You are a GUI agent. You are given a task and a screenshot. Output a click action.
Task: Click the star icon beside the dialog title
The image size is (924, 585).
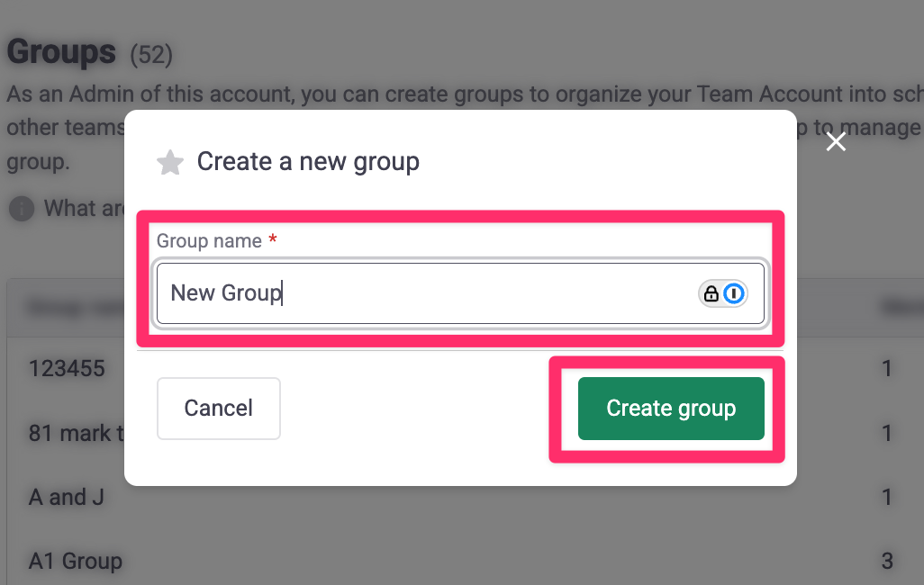tap(169, 162)
